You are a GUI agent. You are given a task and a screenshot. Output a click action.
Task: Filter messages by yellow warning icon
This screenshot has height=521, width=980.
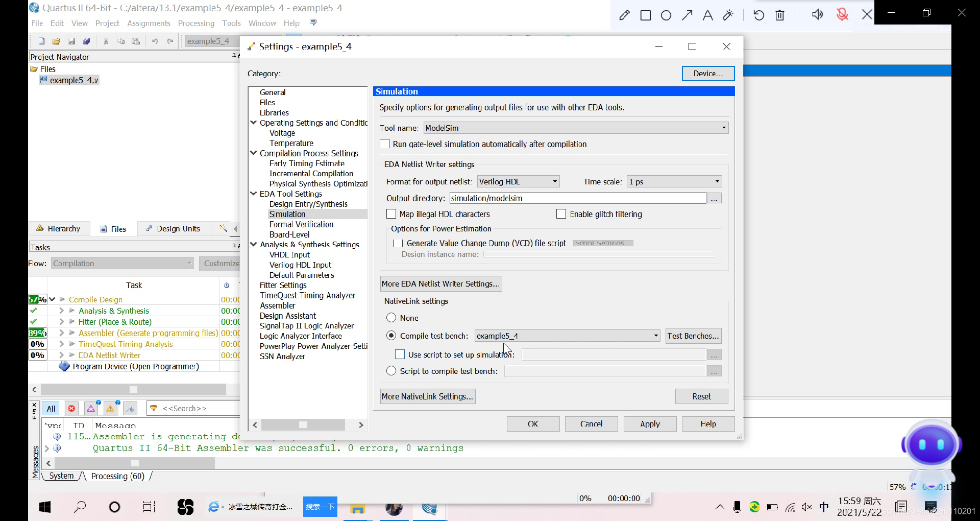click(x=110, y=409)
